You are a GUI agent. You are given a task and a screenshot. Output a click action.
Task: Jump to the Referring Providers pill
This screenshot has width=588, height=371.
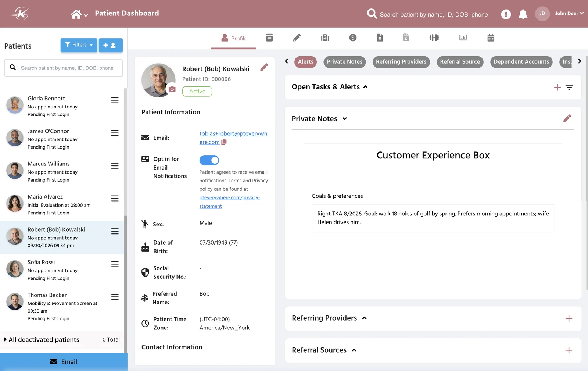click(401, 62)
